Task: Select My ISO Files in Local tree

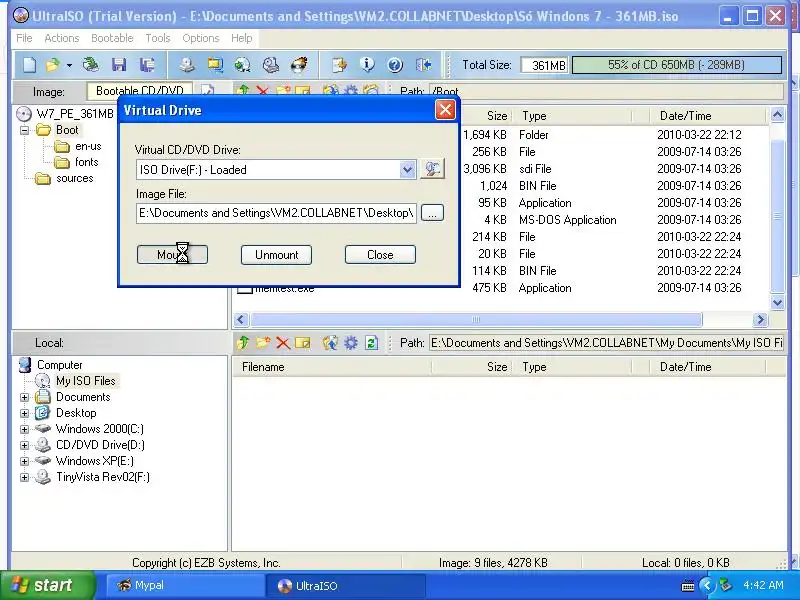Action: tap(86, 381)
